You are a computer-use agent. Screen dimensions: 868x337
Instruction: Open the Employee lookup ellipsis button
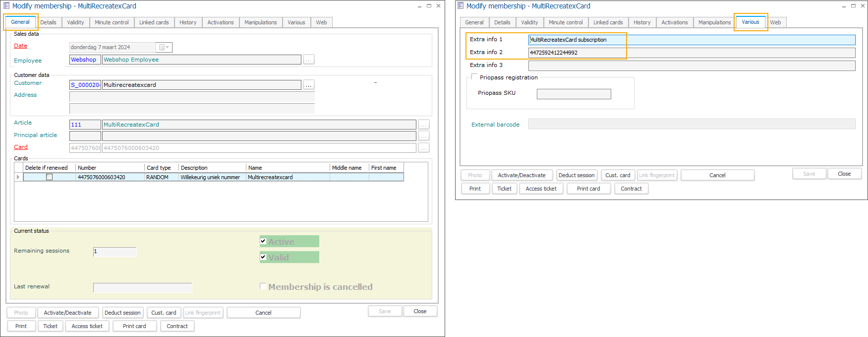(308, 60)
